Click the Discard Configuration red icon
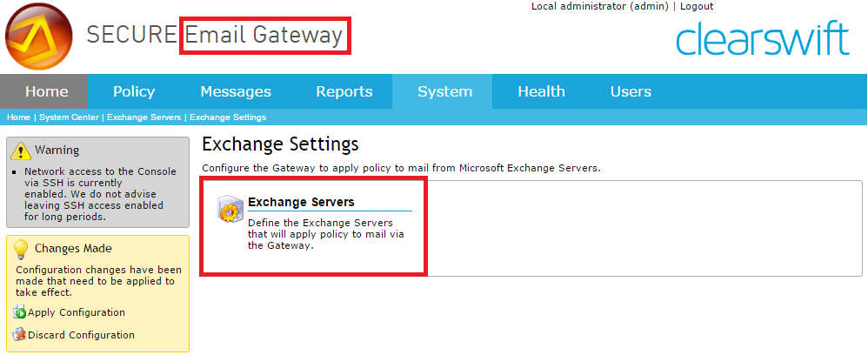This screenshot has height=355, width=868. coord(20,335)
